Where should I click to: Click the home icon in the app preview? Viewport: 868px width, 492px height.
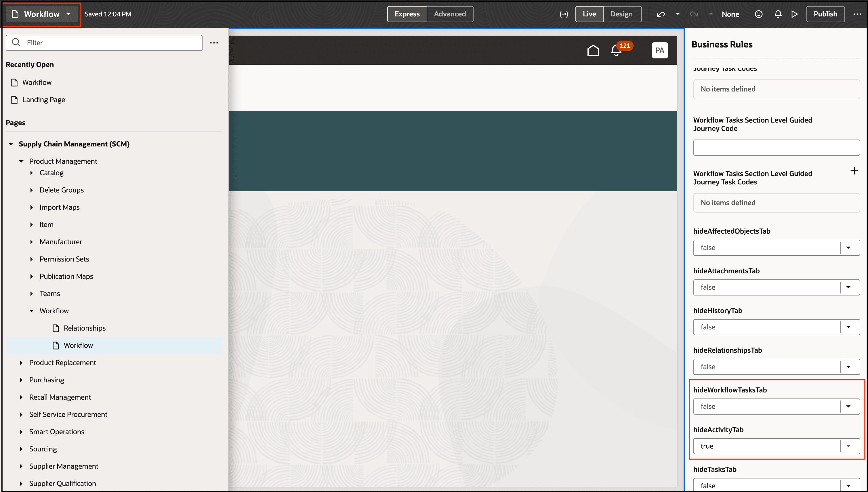[593, 50]
